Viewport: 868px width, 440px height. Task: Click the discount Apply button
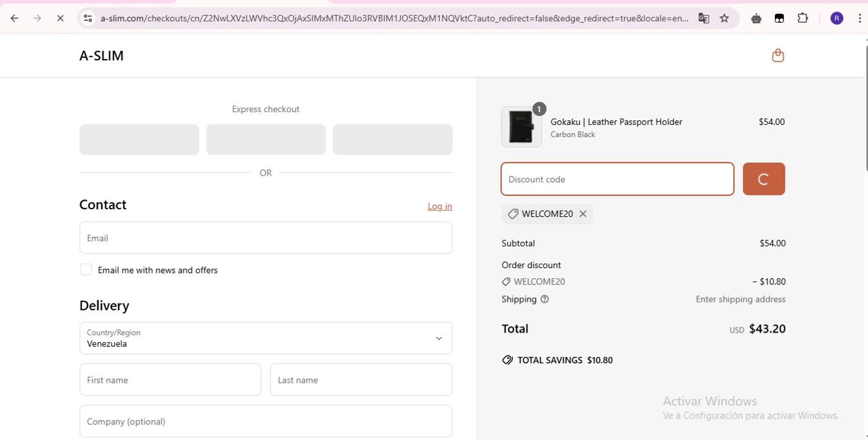(764, 179)
